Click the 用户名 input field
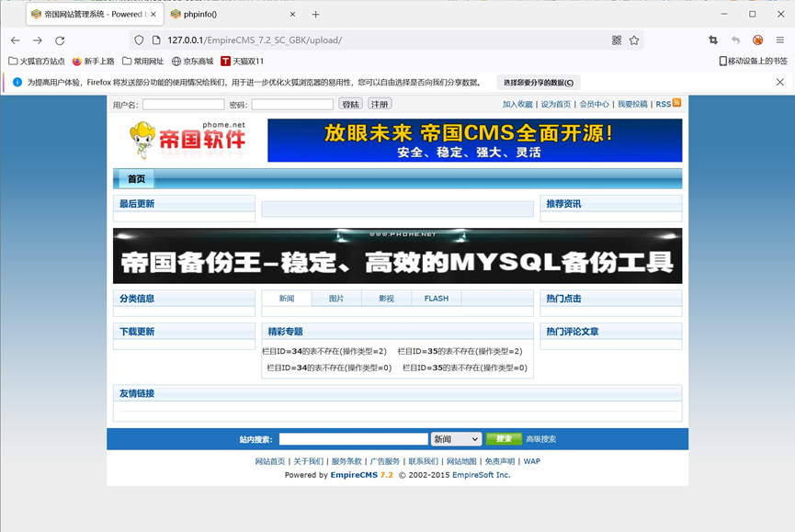 (x=184, y=105)
